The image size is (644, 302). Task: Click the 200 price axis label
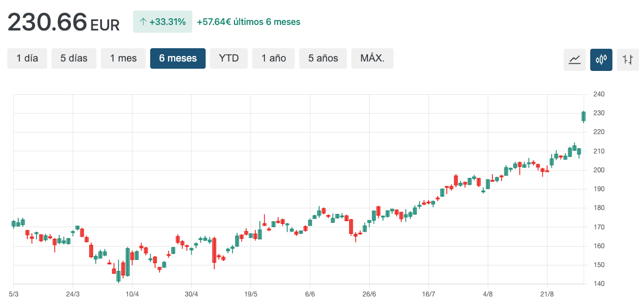tap(599, 170)
